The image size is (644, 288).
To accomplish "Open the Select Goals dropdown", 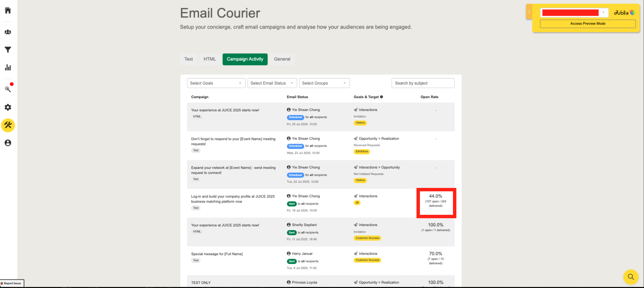I will pyautogui.click(x=216, y=83).
